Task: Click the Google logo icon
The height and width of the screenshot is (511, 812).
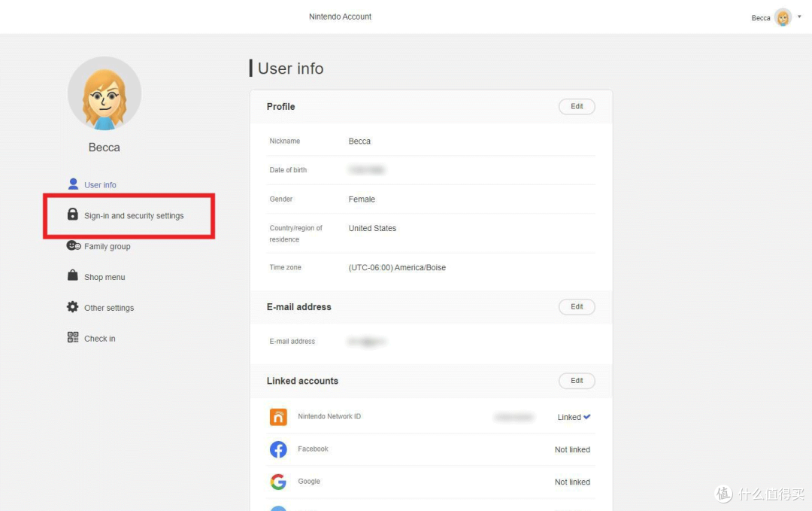Action: click(x=278, y=482)
